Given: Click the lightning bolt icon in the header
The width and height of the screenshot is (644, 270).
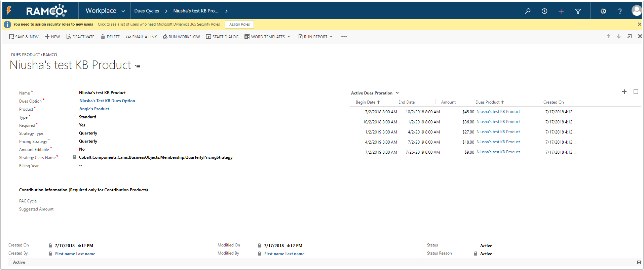Looking at the screenshot, I should click(9, 11).
